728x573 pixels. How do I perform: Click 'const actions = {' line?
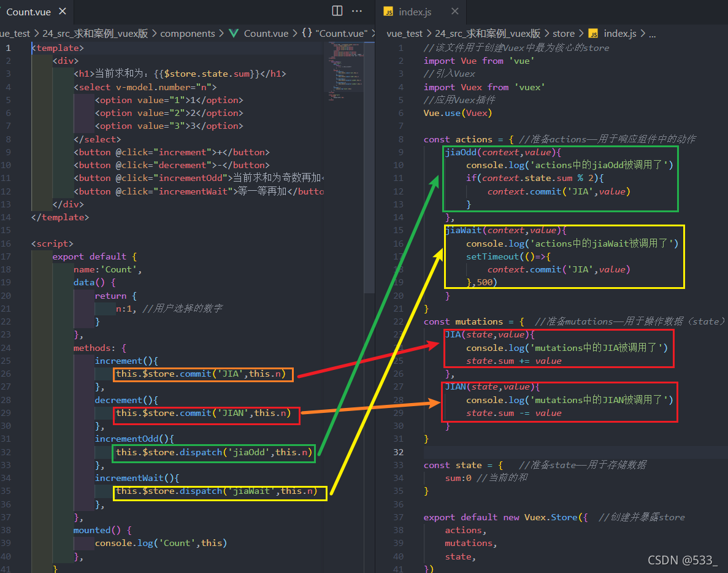point(469,139)
